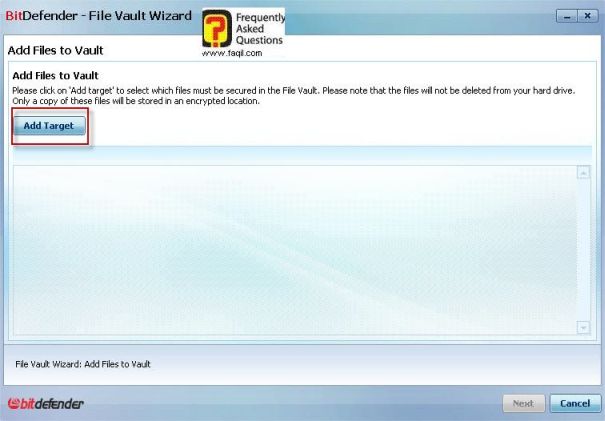Click the yellow question mark FAQ icon

coord(217,29)
